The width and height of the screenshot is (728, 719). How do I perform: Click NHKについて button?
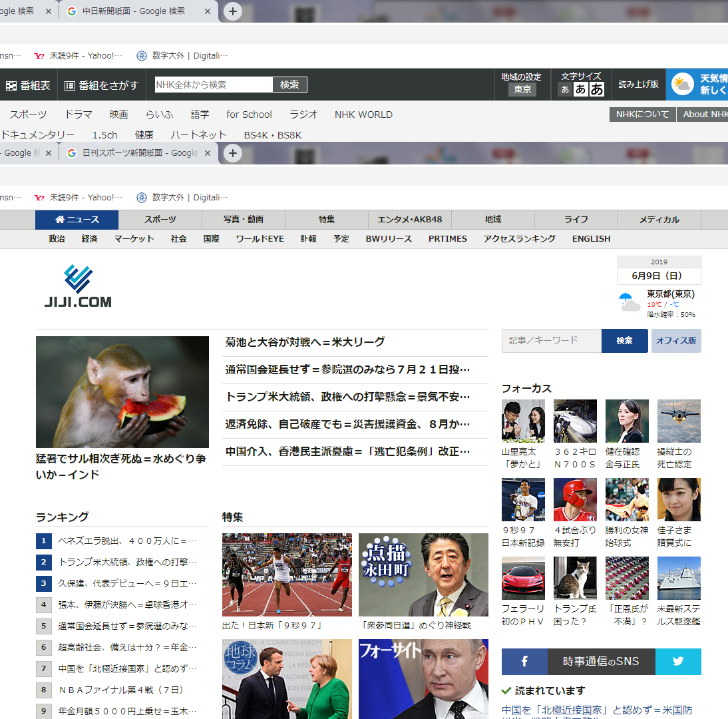[x=643, y=115]
